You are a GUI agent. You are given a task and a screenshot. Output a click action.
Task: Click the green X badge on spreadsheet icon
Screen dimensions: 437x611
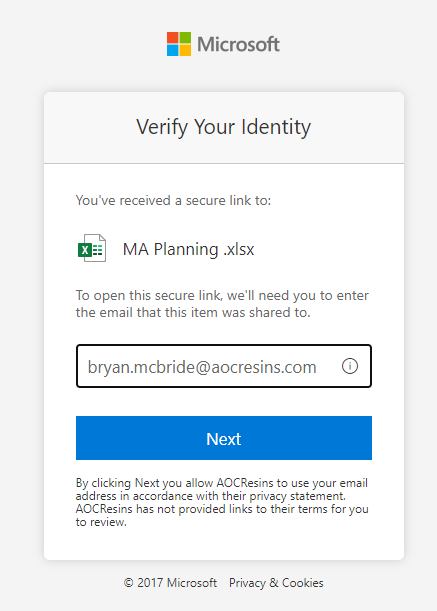coord(85,250)
